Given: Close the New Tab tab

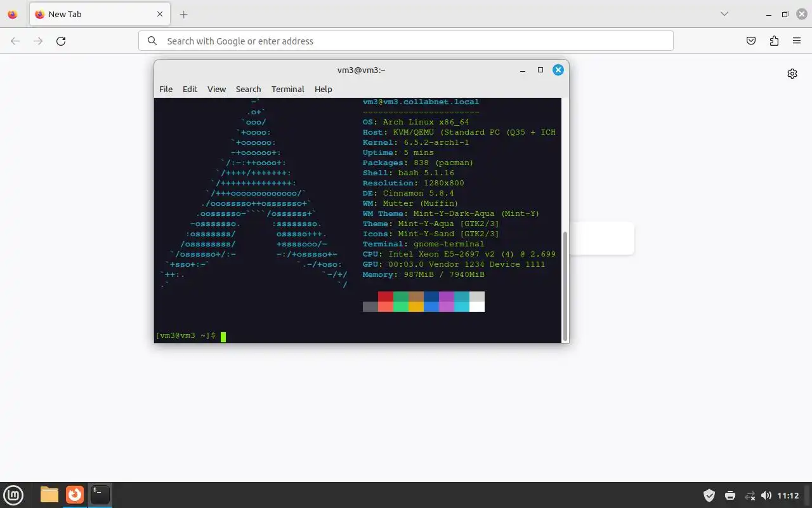Looking at the screenshot, I should (x=160, y=14).
